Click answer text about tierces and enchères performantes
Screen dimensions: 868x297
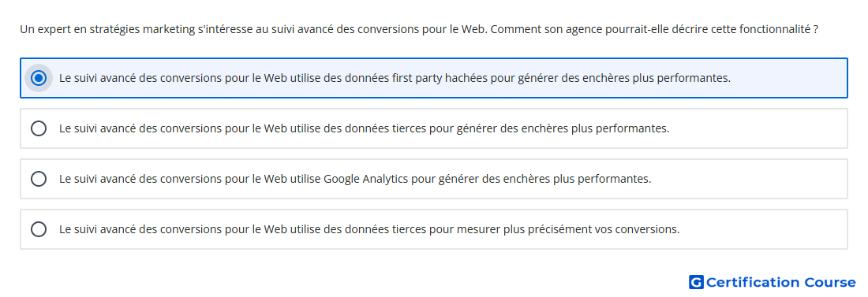tap(365, 128)
